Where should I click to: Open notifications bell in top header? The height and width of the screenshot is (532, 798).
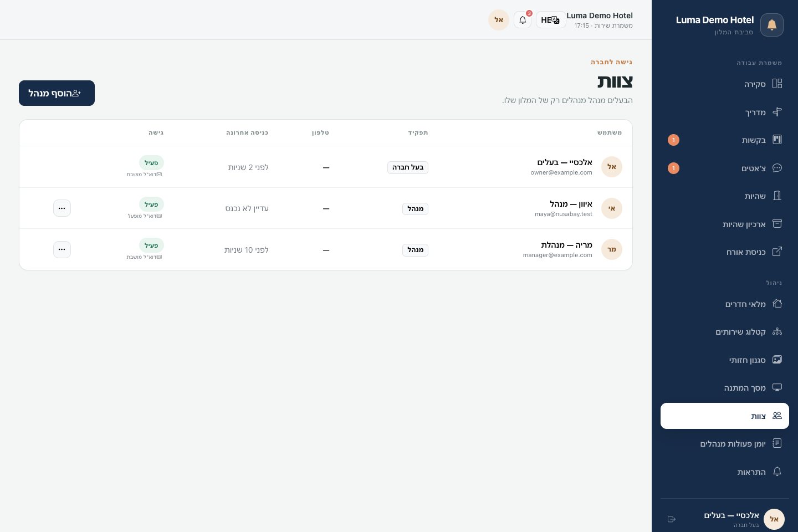[x=523, y=20]
